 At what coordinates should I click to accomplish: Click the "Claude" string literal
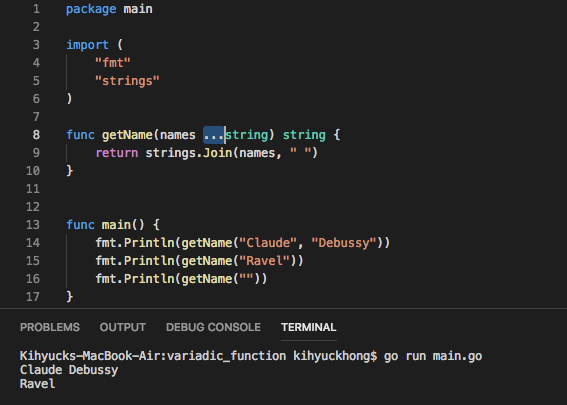tap(268, 243)
